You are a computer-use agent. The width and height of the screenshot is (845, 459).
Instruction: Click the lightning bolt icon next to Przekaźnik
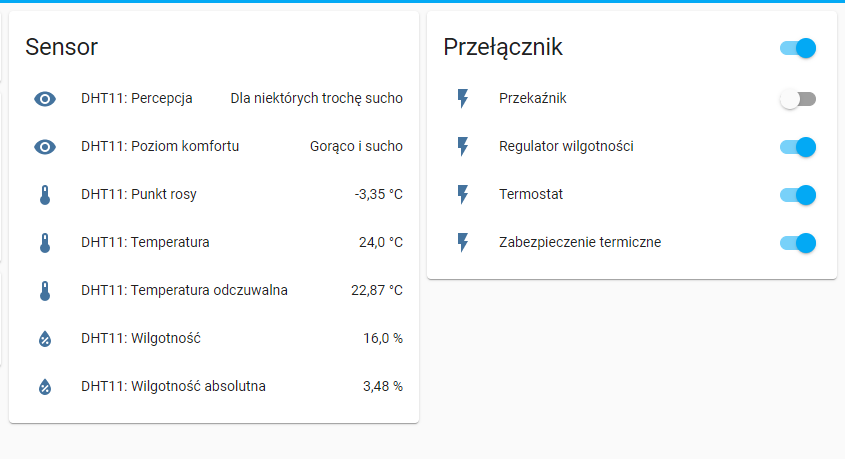point(463,99)
